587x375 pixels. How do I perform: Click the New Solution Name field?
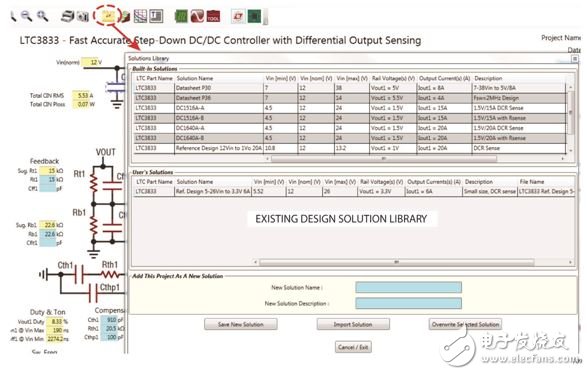pyautogui.click(x=408, y=287)
